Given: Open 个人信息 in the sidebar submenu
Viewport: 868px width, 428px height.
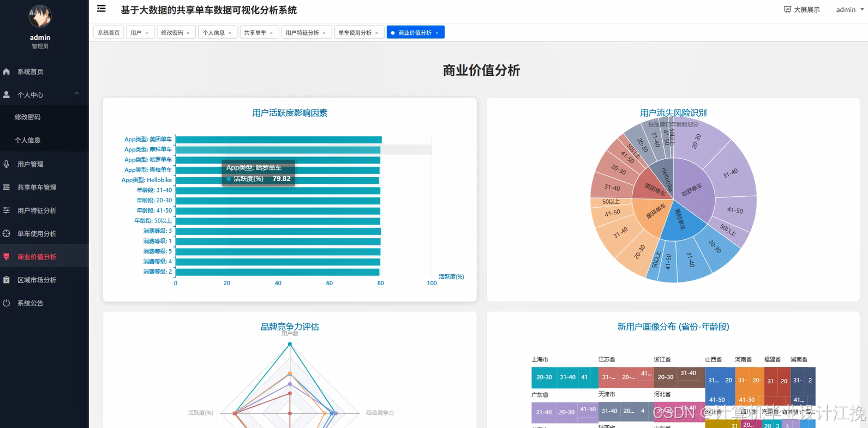Looking at the screenshot, I should (x=44, y=140).
